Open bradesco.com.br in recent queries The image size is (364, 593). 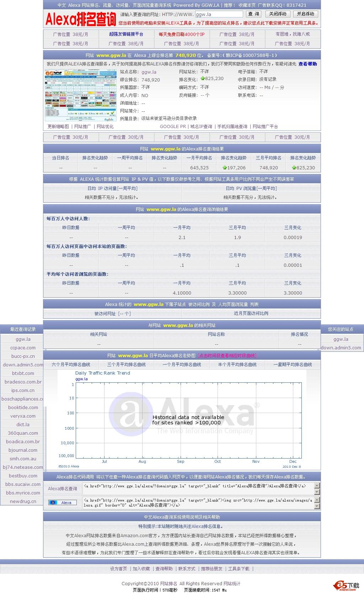[23, 382]
